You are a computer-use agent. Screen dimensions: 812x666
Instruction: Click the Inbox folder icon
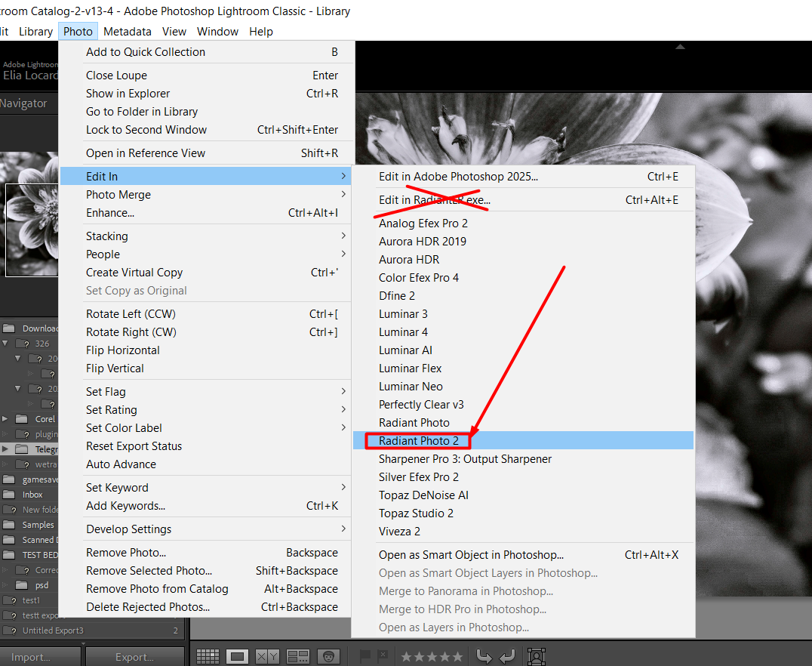click(x=9, y=495)
